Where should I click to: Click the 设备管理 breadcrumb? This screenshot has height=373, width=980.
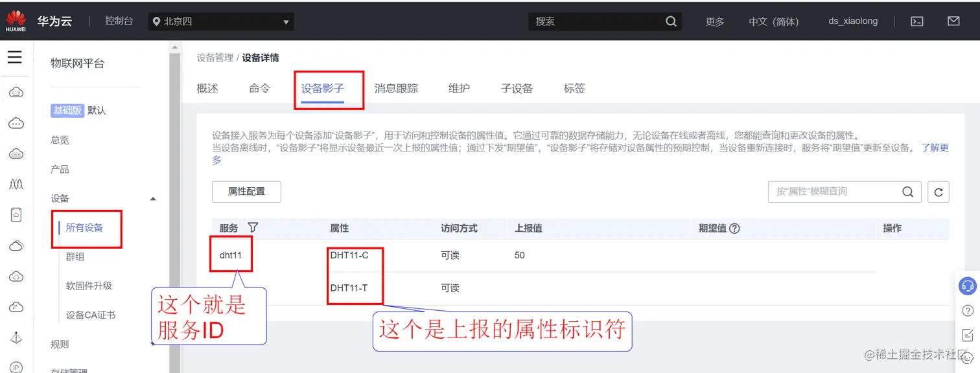[x=215, y=58]
